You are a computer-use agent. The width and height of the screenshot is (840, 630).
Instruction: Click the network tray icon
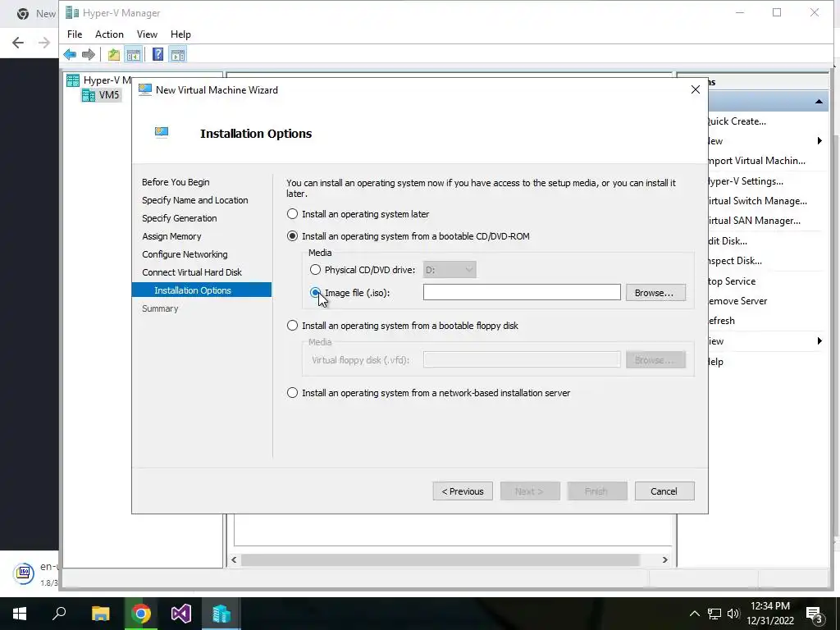(x=714, y=614)
